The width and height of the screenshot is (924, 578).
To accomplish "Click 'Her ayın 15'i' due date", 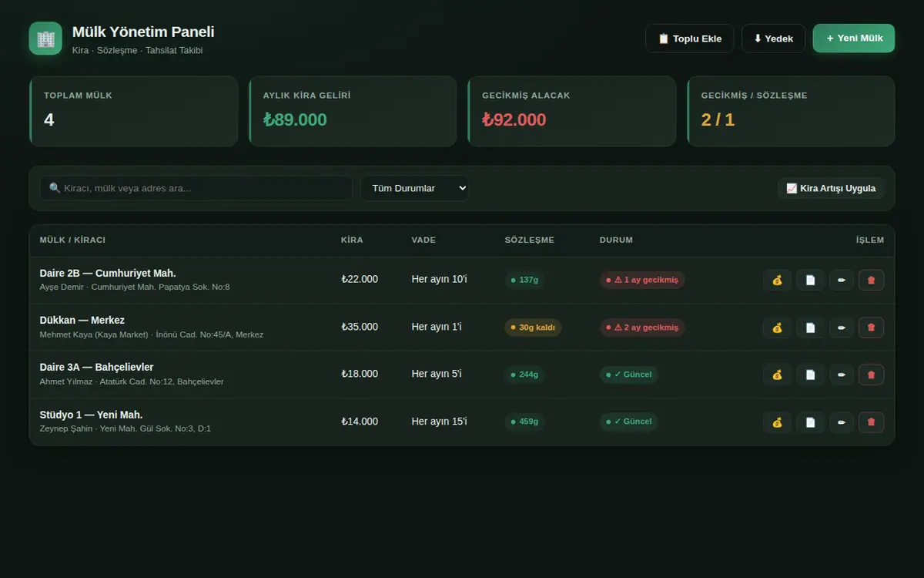I will click(439, 422).
